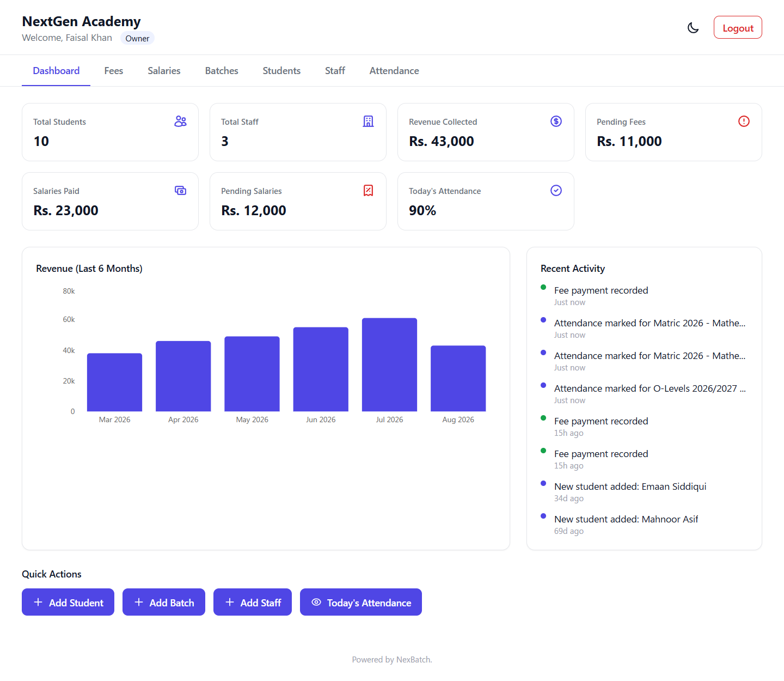The height and width of the screenshot is (681, 784).
Task: Click the Pending Fees alert icon
Action: (744, 121)
